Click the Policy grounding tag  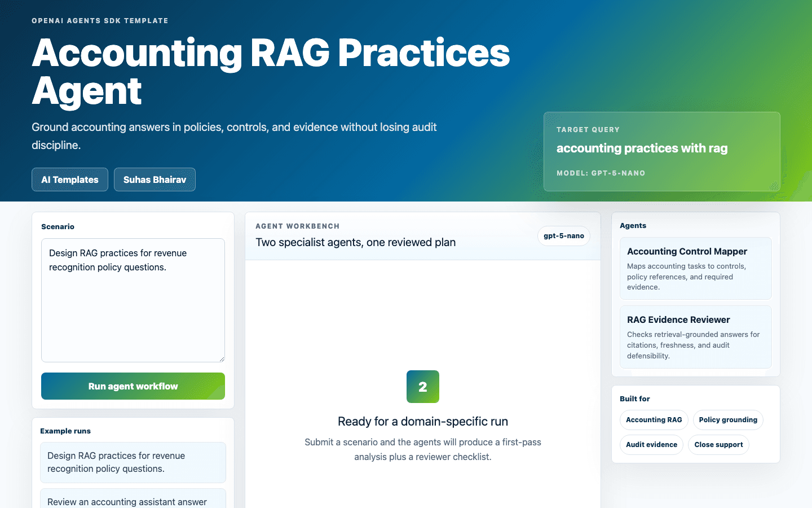pyautogui.click(x=728, y=420)
